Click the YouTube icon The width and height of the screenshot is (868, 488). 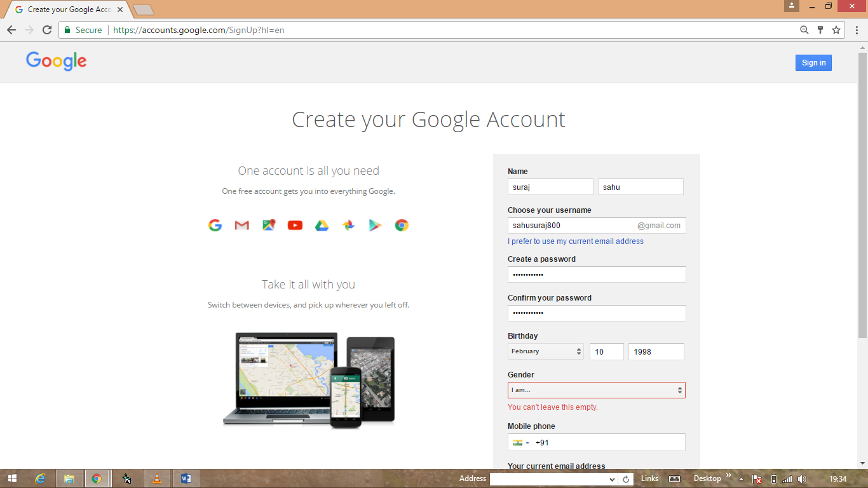[295, 225]
